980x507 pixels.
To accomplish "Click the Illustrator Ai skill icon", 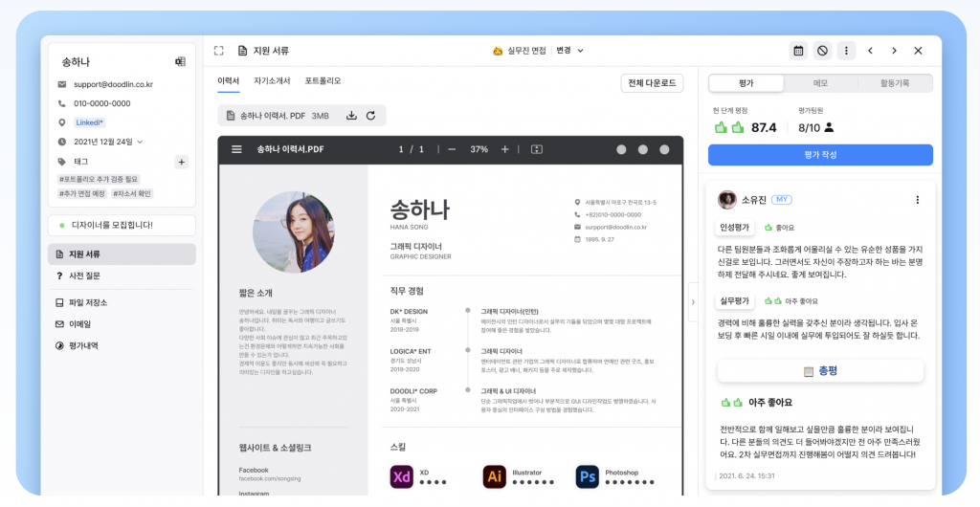I will (x=495, y=477).
